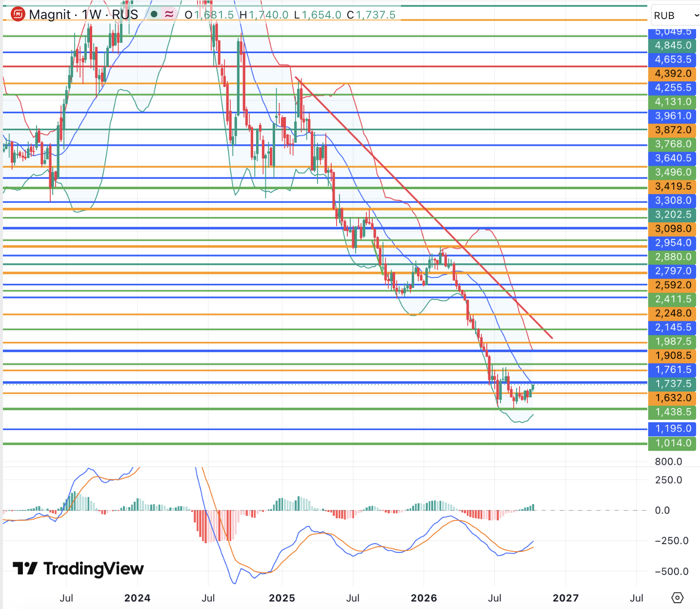Click the red Magnit logo icon
The image size is (700, 609).
click(18, 15)
